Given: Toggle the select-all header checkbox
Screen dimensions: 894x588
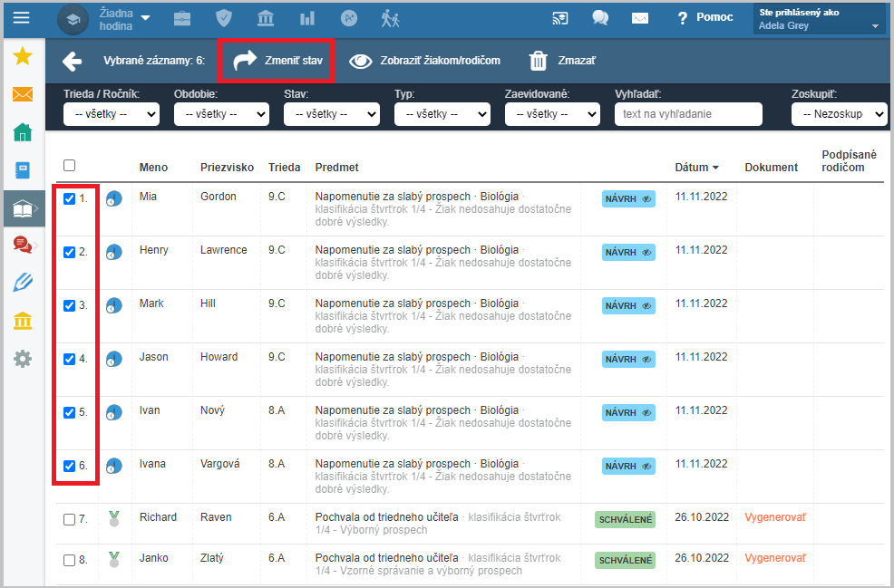Looking at the screenshot, I should [x=70, y=165].
